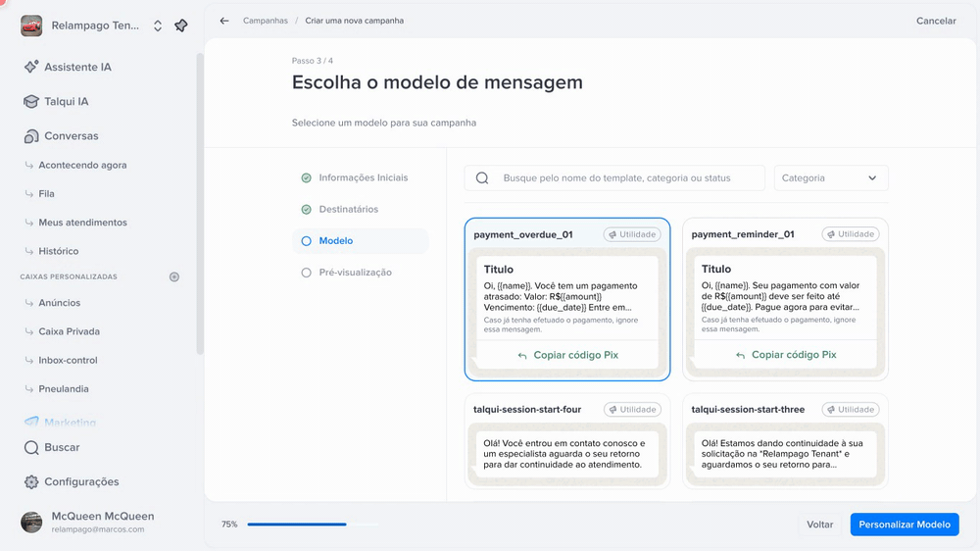The image size is (980, 551).
Task: Go to Acontecendo agora
Action: (x=82, y=165)
